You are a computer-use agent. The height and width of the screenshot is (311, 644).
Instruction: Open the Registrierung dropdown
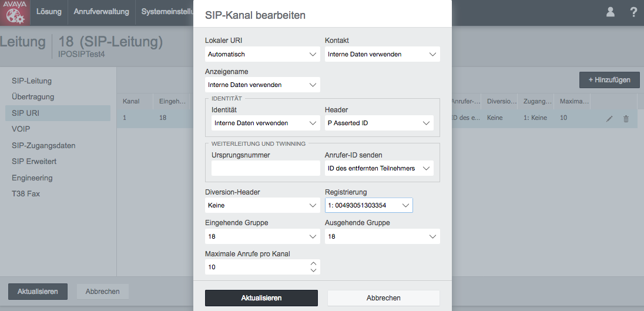click(x=369, y=205)
